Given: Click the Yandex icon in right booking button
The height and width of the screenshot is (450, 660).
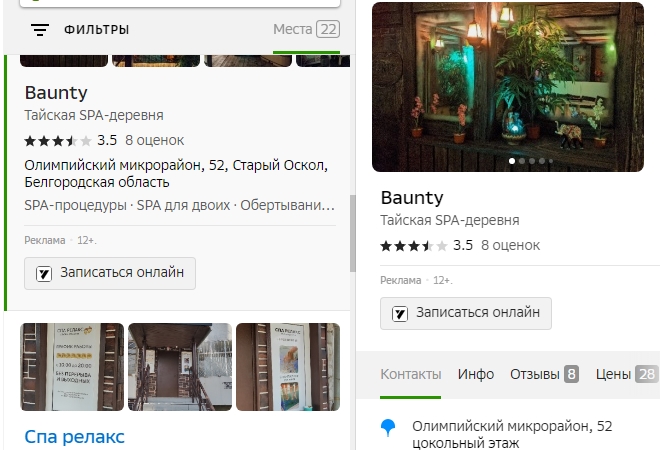Looking at the screenshot, I should 400,313.
